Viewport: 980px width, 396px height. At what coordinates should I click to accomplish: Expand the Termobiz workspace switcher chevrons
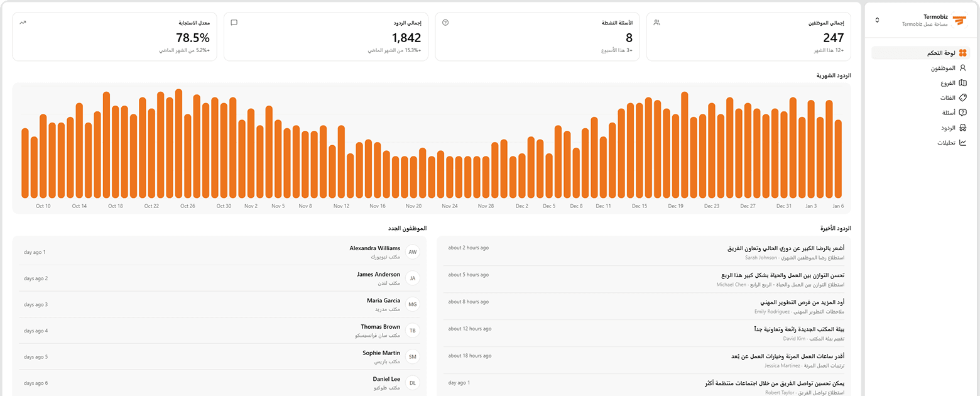878,21
